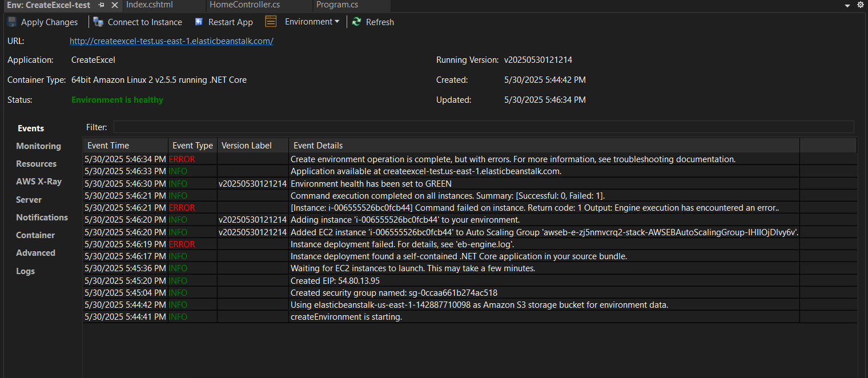Pin the Env: CreateExcel-test tab
This screenshot has height=378, width=868.
tap(102, 5)
